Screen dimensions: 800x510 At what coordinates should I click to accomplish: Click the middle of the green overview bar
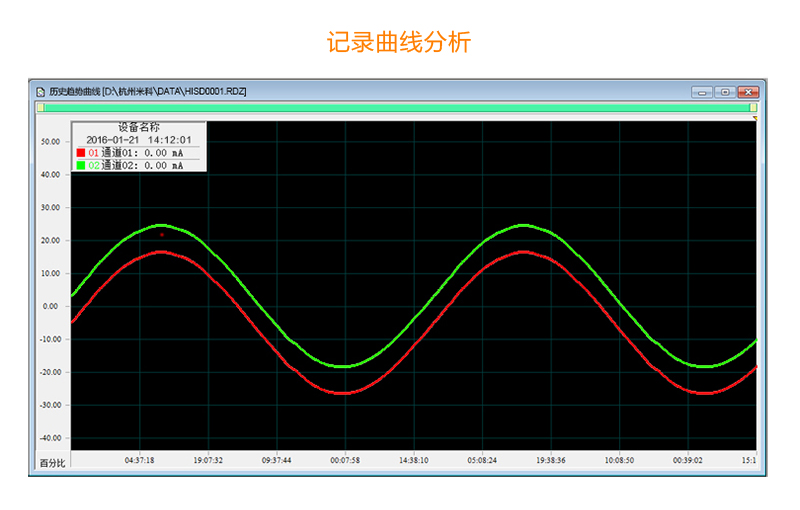(397, 106)
